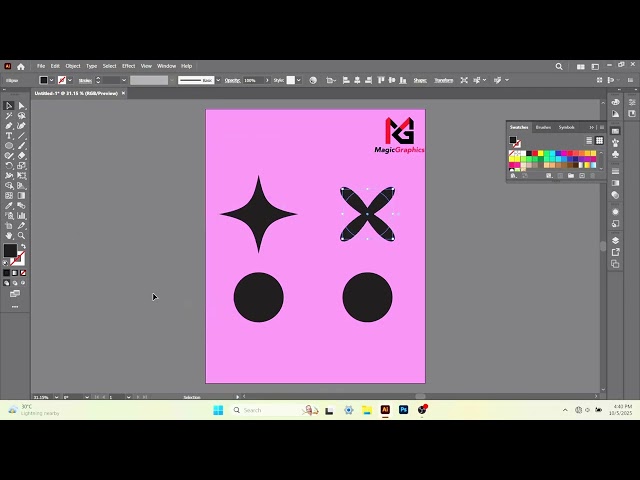This screenshot has height=480, width=640.
Task: Switch to the Symbols tab
Action: [x=567, y=127]
